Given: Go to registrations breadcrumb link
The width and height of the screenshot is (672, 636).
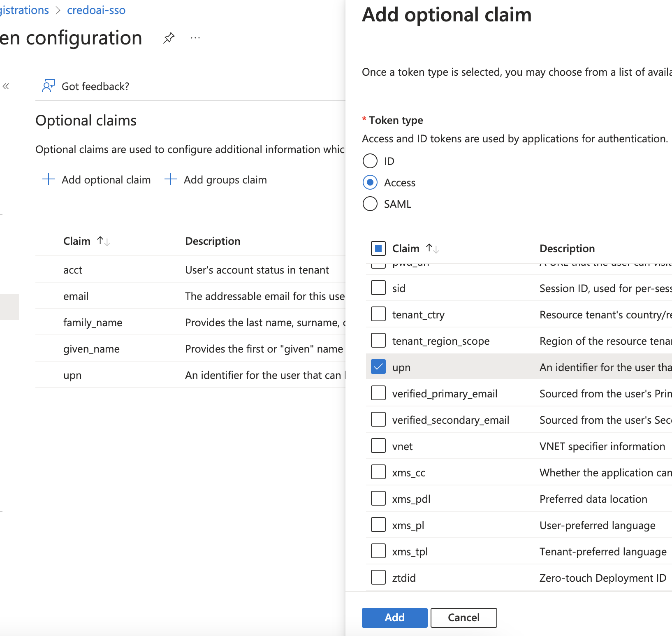Looking at the screenshot, I should click(x=24, y=10).
